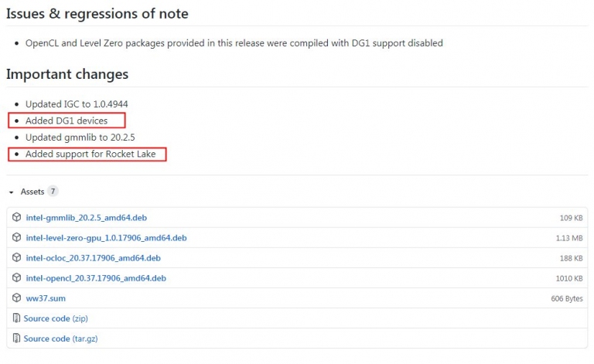Click highlighted Added DG1 devices item

click(67, 121)
